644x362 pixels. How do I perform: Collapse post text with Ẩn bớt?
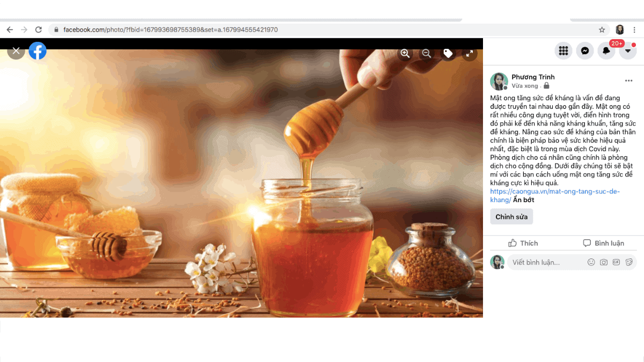tap(523, 200)
